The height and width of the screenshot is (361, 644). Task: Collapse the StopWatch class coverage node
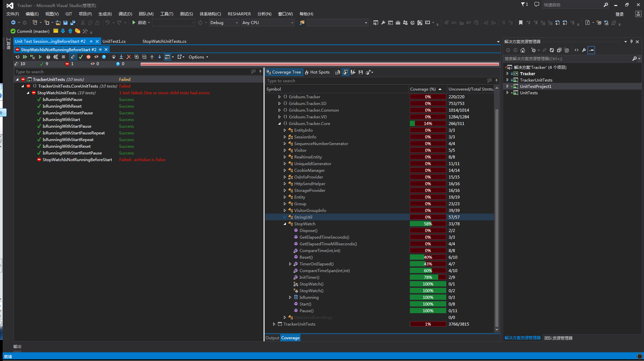tap(285, 224)
